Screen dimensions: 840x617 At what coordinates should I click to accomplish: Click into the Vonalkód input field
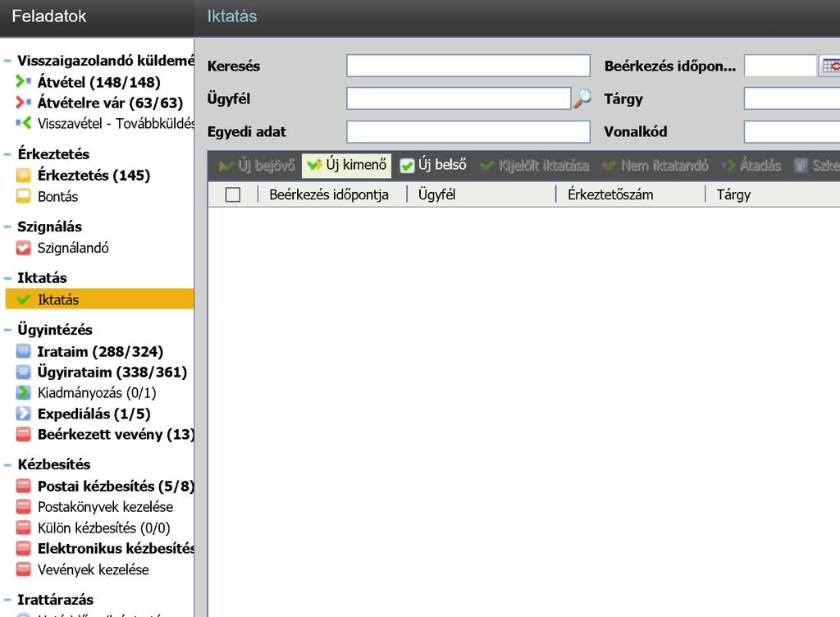coord(792,132)
